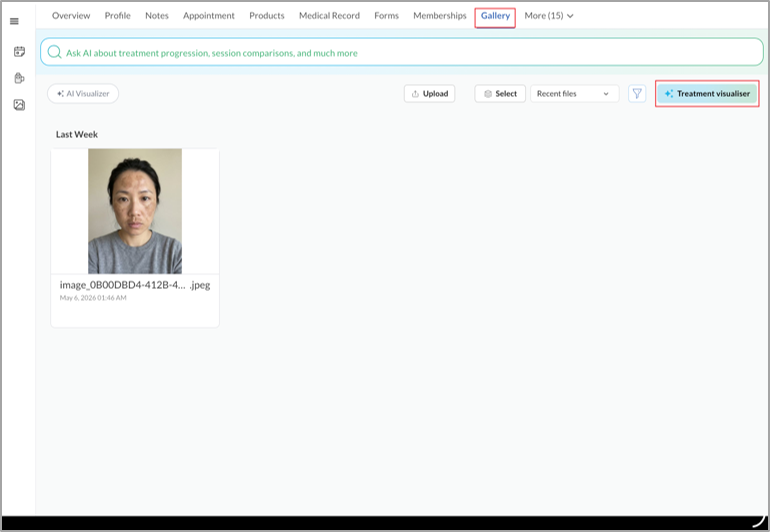This screenshot has height=532, width=770.
Task: Open the Medical Record tab
Action: [x=330, y=16]
